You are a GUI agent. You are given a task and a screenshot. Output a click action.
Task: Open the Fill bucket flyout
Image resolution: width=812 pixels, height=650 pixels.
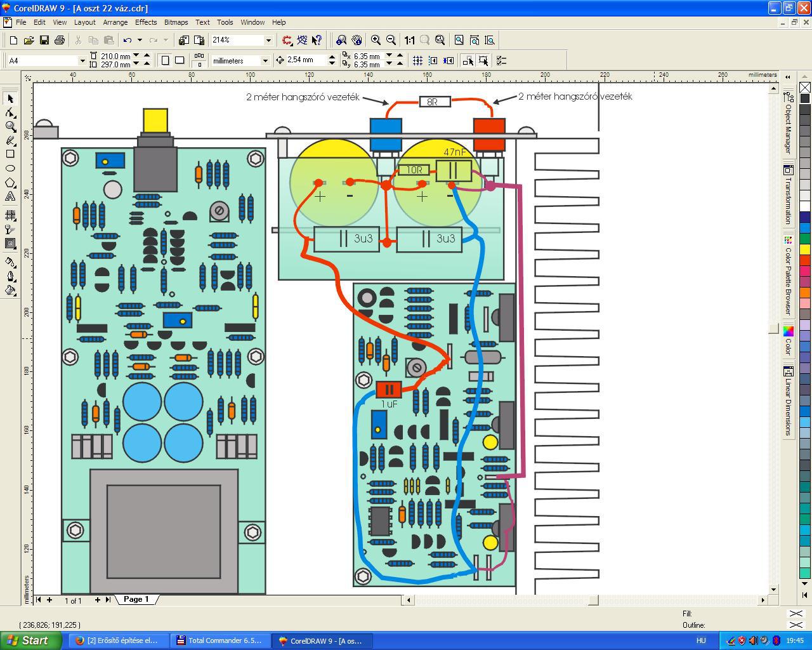pyautogui.click(x=10, y=290)
